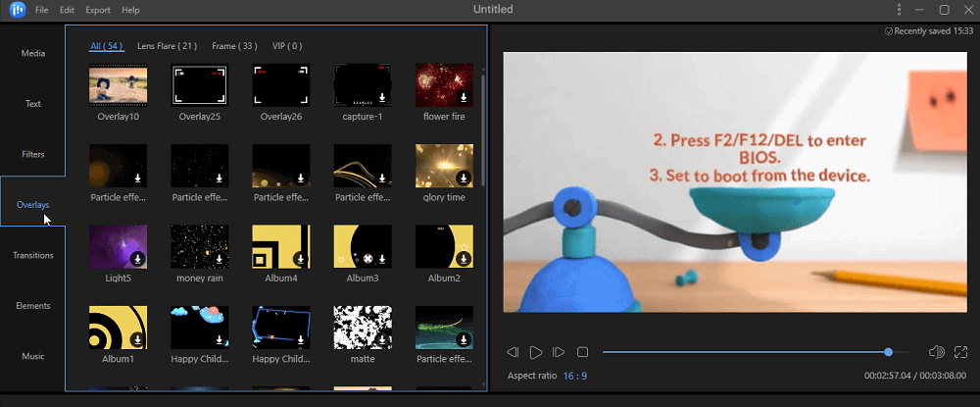Viewport: 980px width, 407px height.
Task: Mute the preview volume speaker icon
Action: [936, 352]
